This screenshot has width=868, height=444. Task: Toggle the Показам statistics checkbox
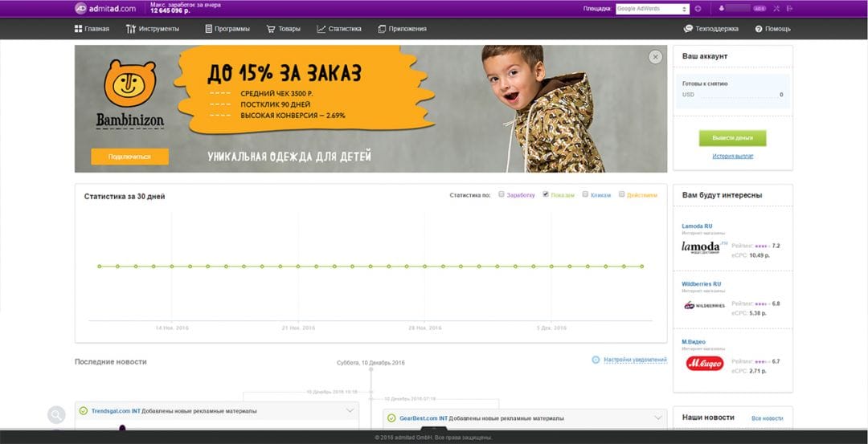pyautogui.click(x=546, y=194)
